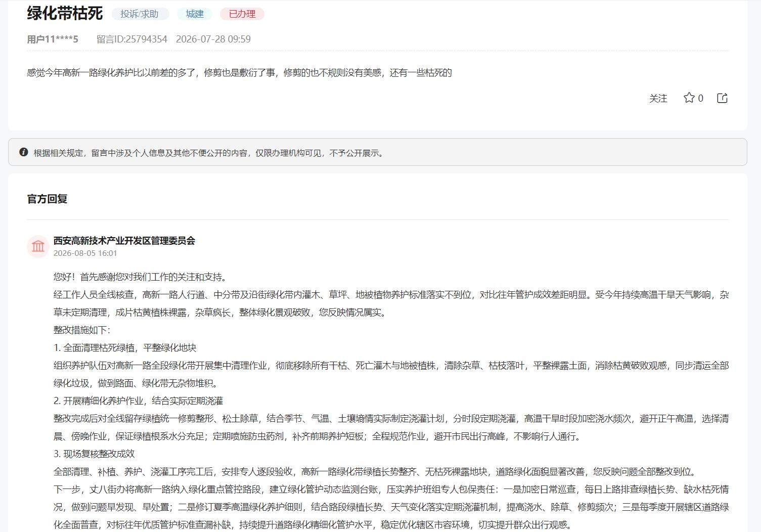Click the greeting line 您好！首先感谢您

(142, 277)
